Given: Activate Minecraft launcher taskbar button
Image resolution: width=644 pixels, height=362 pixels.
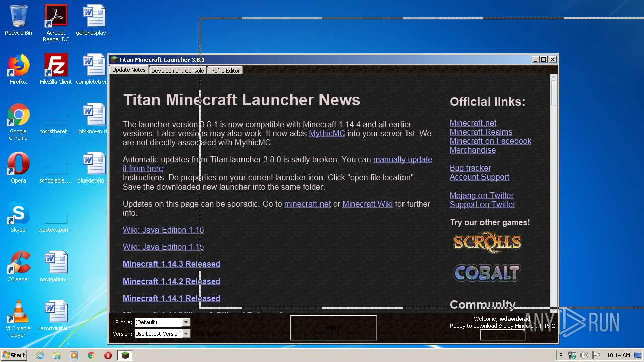Looking at the screenshot, I should click(125, 355).
